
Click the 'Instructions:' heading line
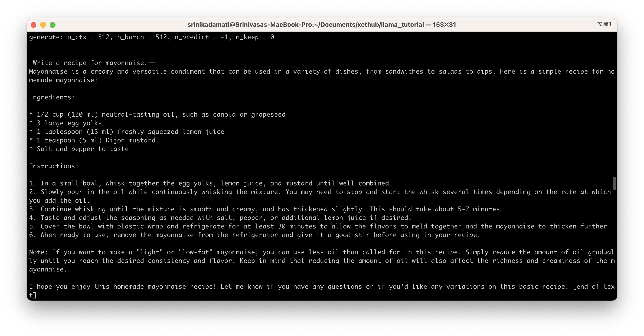pos(54,166)
